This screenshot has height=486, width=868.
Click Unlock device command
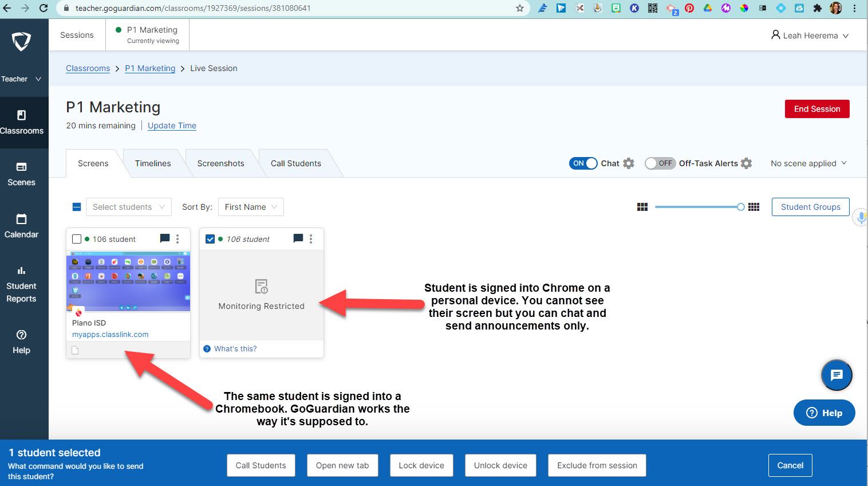500,465
